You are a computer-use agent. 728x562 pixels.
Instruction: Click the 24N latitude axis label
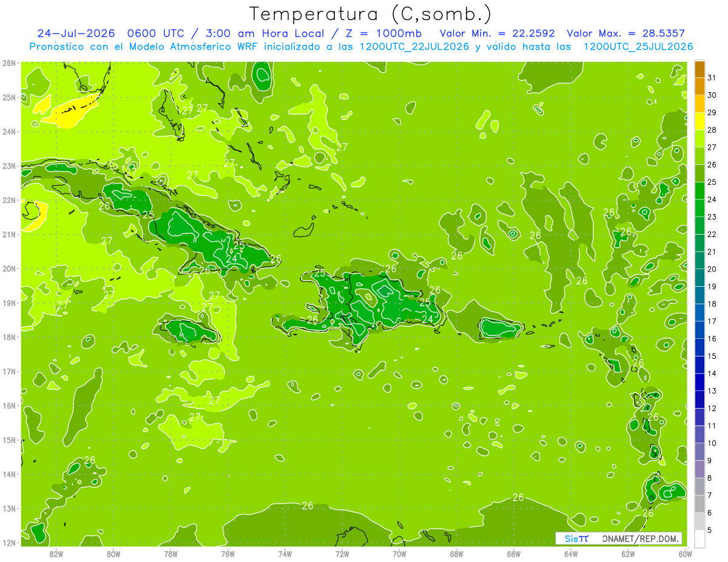point(8,131)
